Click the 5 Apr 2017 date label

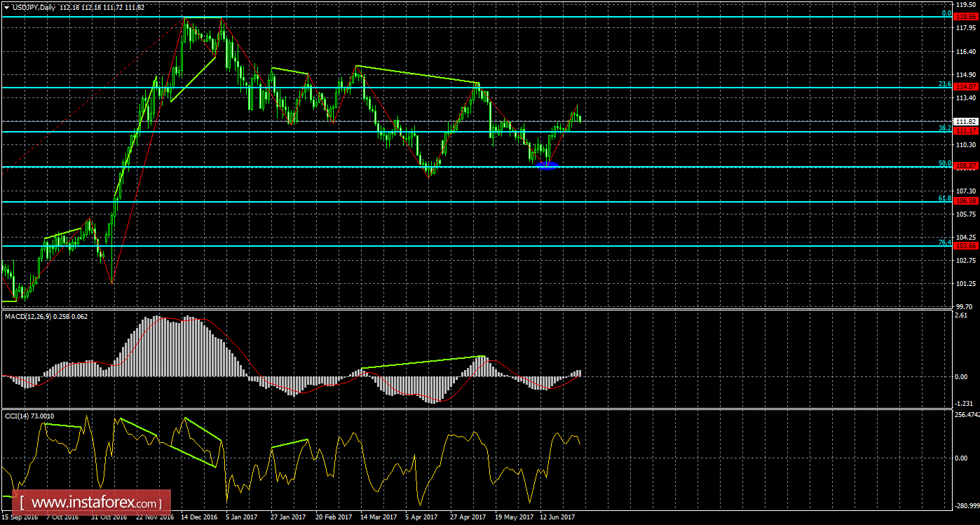[421, 517]
